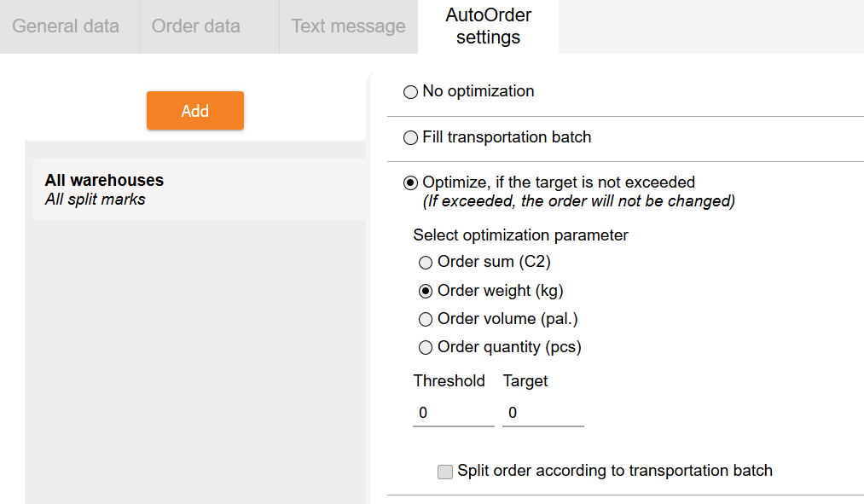This screenshot has width=864, height=504.
Task: Click into the Threshold input field
Action: (453, 413)
